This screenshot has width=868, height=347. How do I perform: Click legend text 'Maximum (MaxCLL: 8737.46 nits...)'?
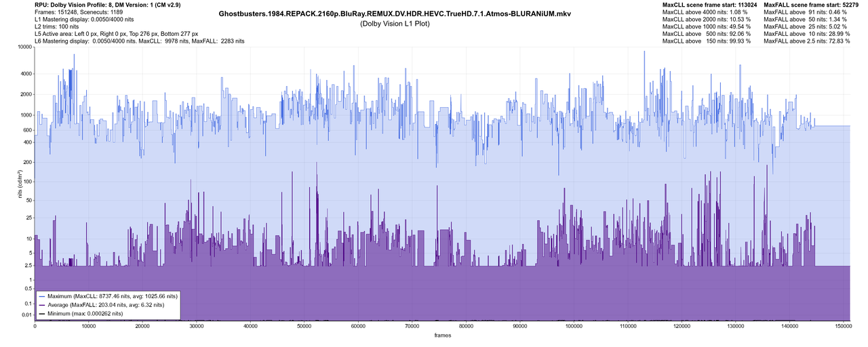(x=113, y=297)
